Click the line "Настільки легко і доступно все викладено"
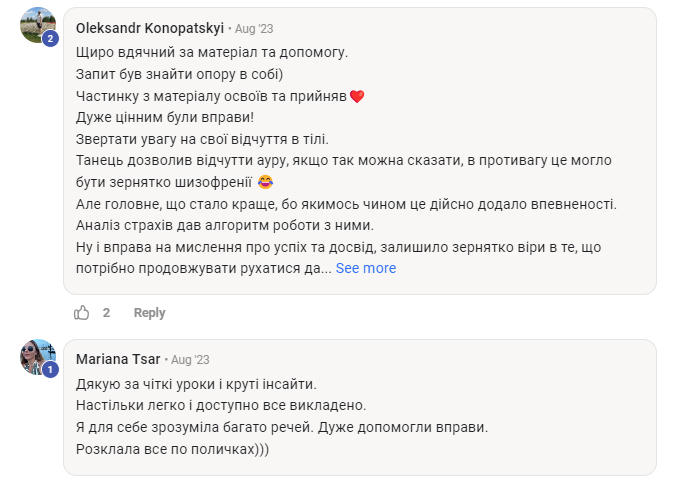 [221, 405]
